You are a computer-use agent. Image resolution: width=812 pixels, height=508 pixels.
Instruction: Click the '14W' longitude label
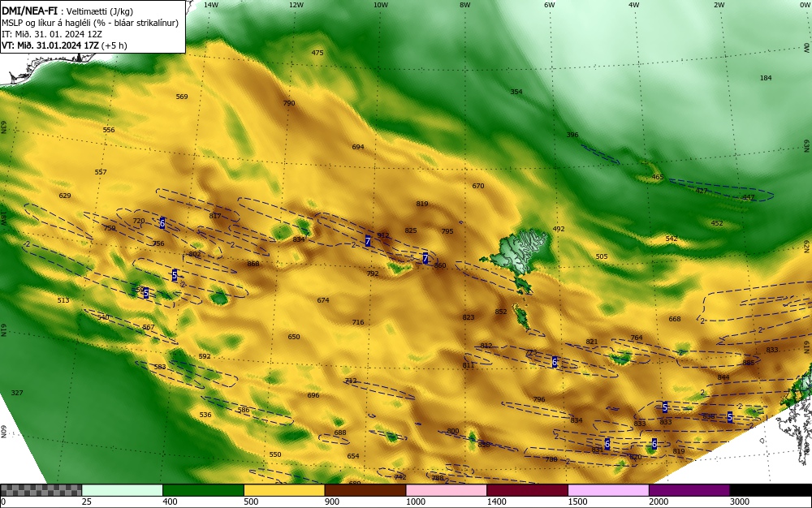(211, 5)
